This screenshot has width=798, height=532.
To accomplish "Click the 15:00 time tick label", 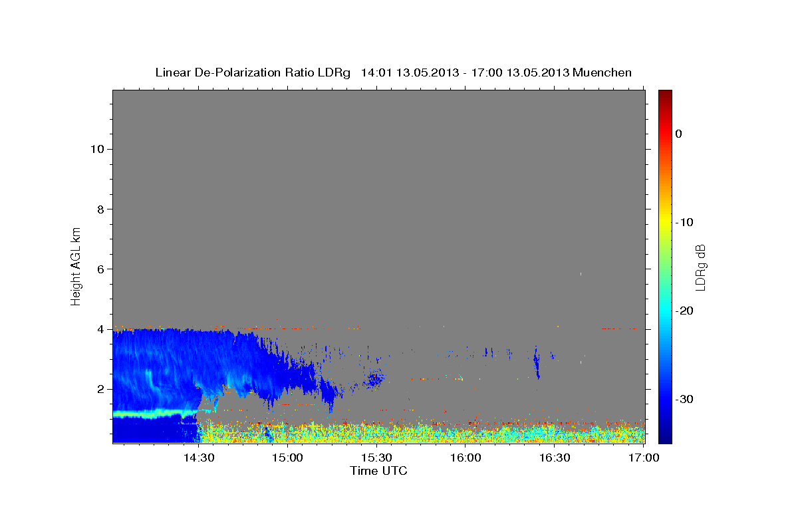I will click(287, 458).
